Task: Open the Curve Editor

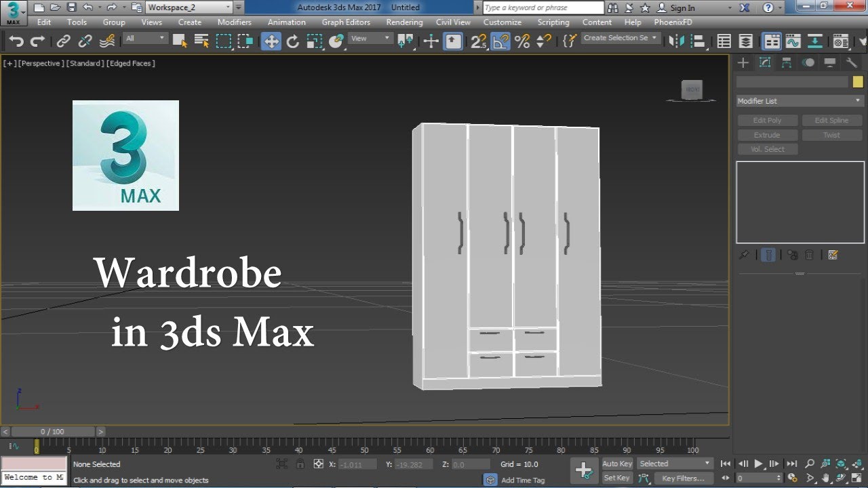Action: [793, 41]
